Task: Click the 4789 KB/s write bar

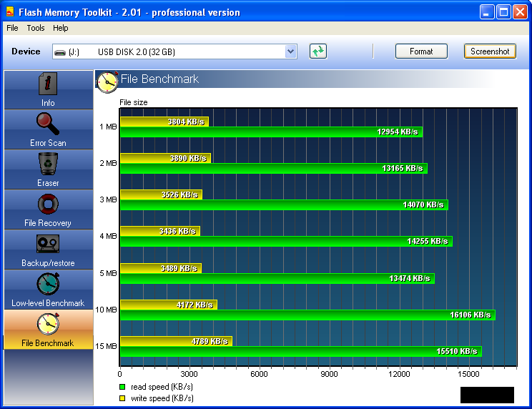Action: coord(177,341)
